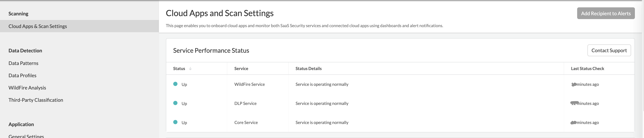Click the Data Detection section header
644x138 pixels.
25,51
